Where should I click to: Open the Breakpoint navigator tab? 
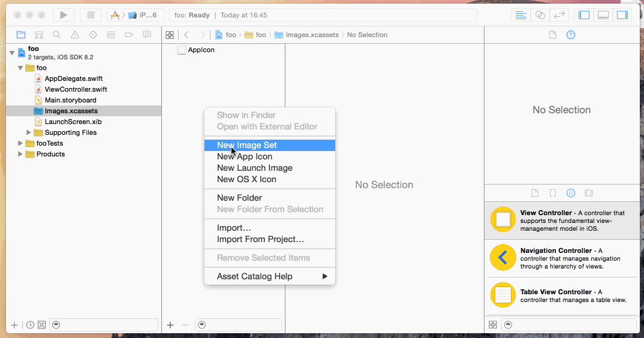pyautogui.click(x=129, y=35)
